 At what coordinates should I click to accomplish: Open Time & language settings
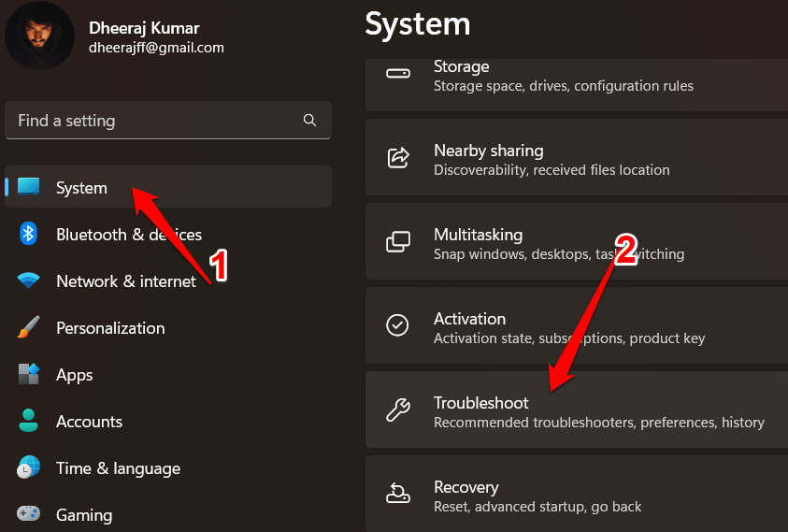[x=118, y=468]
